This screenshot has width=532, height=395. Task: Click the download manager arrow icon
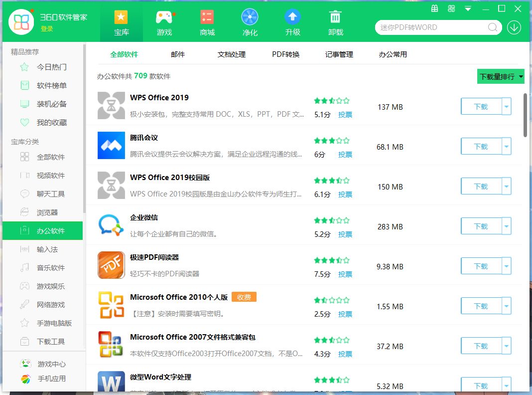click(514, 27)
